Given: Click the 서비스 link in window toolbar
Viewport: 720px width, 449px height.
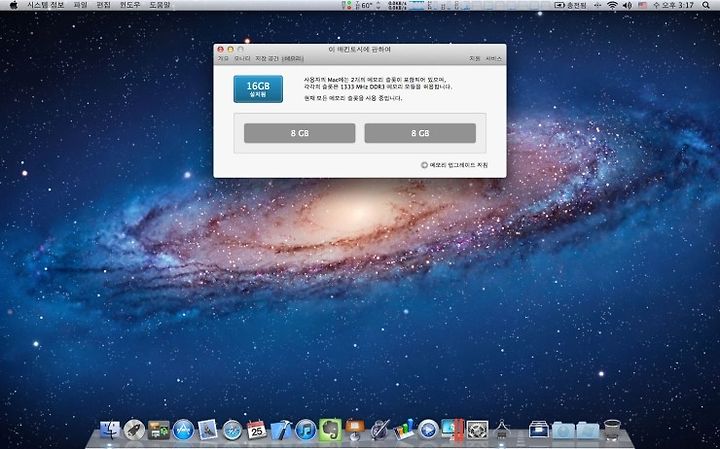Looking at the screenshot, I should (x=494, y=59).
